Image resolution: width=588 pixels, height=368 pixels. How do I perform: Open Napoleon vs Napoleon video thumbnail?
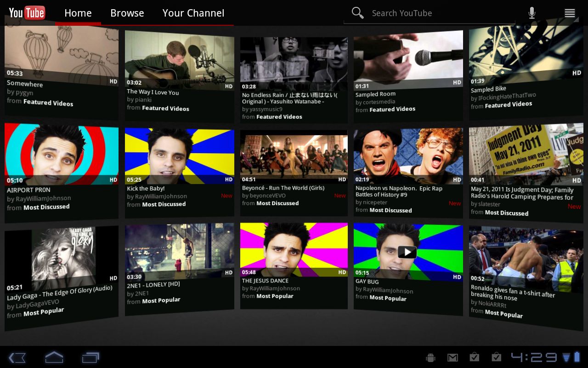tap(408, 156)
